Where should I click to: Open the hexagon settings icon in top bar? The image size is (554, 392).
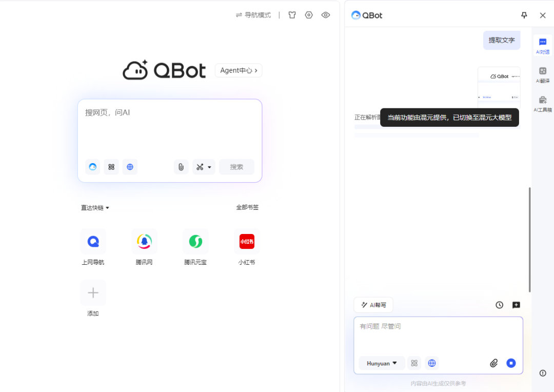[309, 15]
